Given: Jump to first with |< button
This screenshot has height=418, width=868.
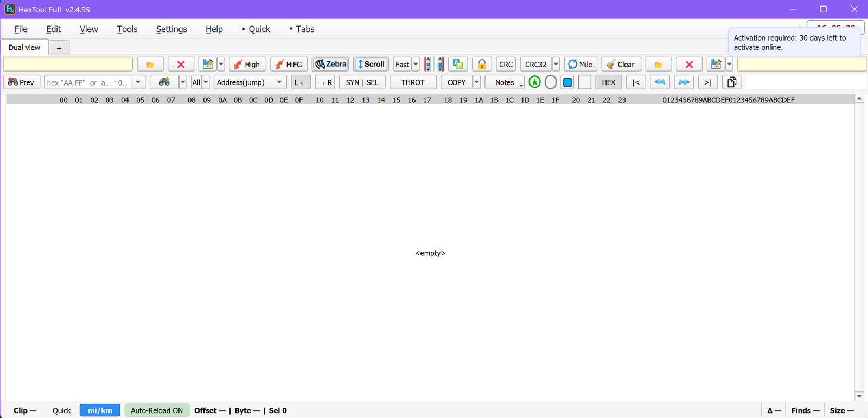Looking at the screenshot, I should (x=636, y=82).
